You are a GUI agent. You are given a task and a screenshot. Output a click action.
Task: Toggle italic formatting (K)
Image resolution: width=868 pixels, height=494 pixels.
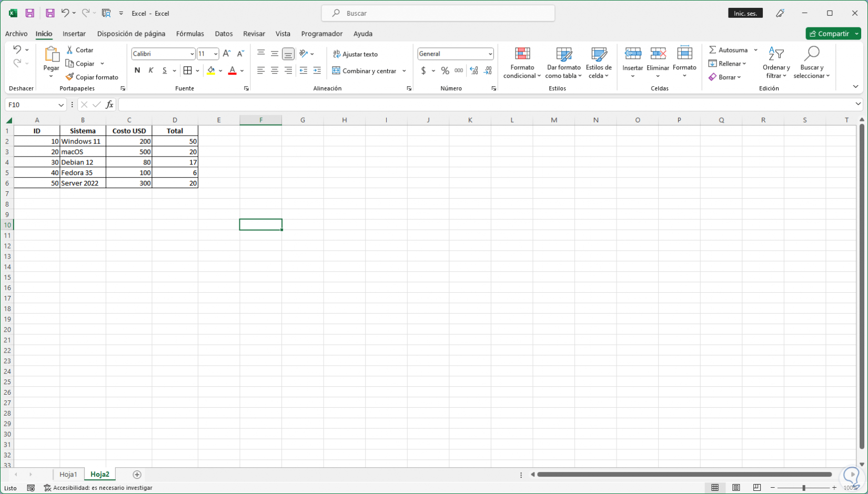[151, 70]
